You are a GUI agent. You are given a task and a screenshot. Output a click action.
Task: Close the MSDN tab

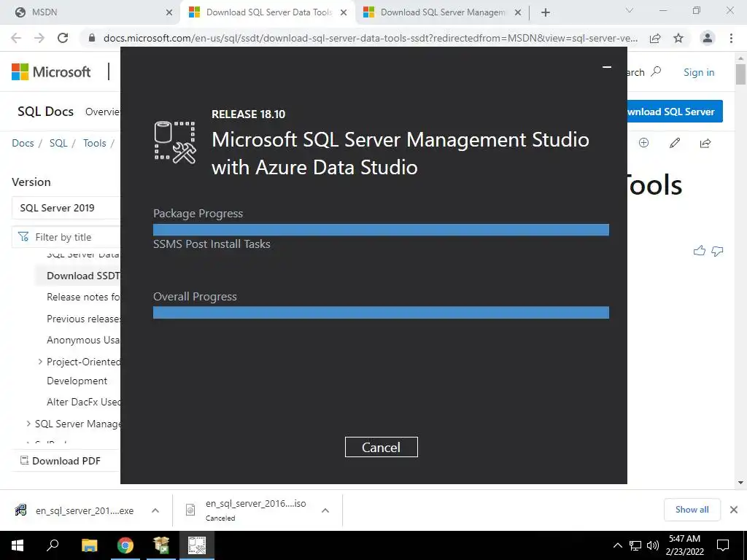tap(169, 12)
